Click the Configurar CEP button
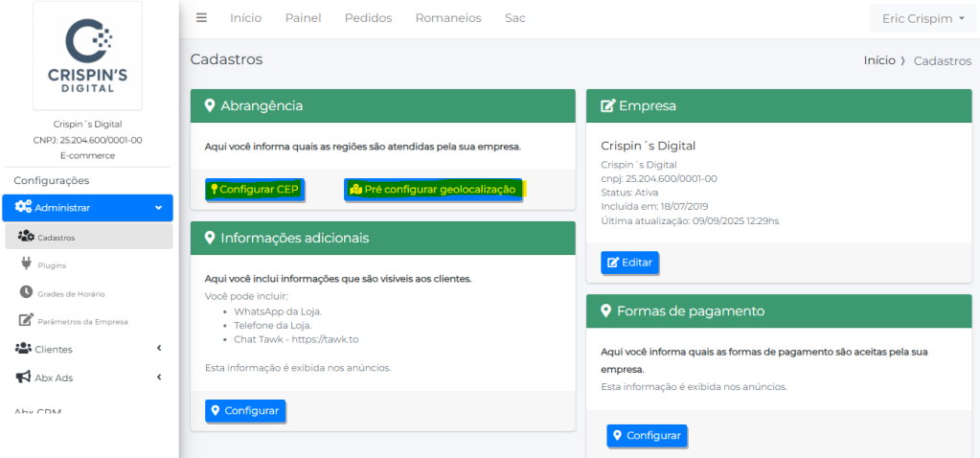The height and width of the screenshot is (458, 980). point(254,190)
